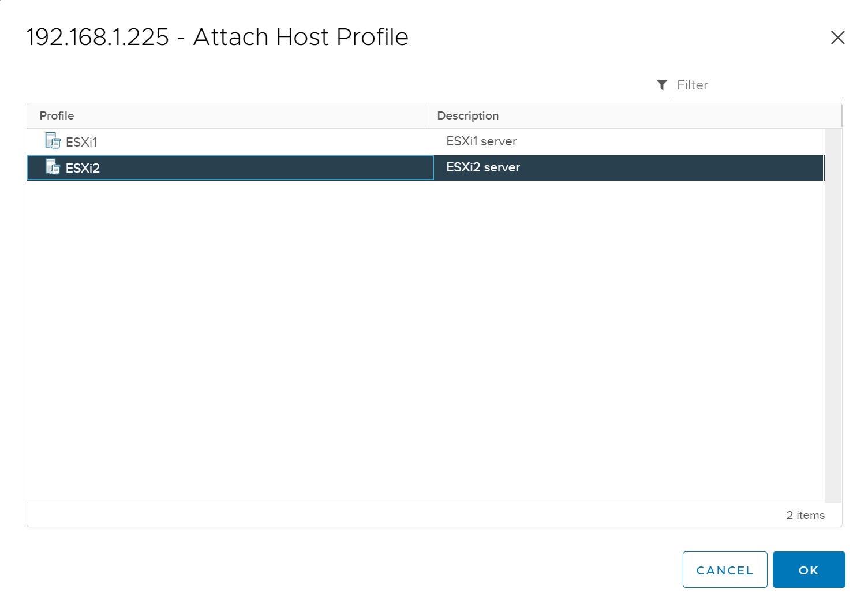Click the divider between Profile and Description headers

pos(425,115)
